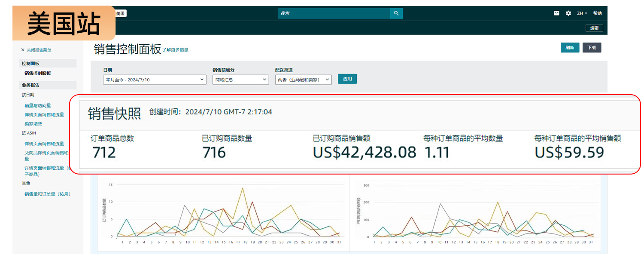Switch to the 销售控制面板 tab
644x258 pixels.
[x=38, y=73]
